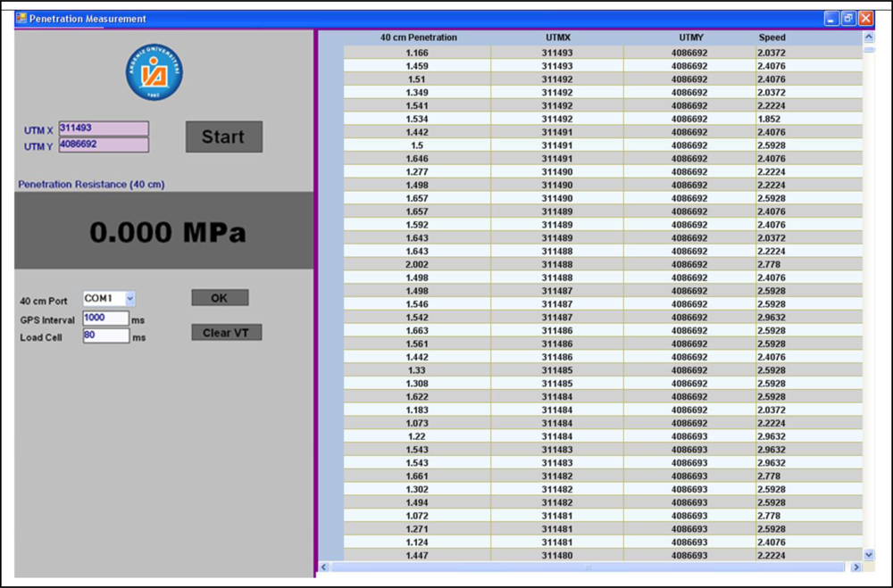893x588 pixels.
Task: Click the penetration value 1.459
Action: 417,66
